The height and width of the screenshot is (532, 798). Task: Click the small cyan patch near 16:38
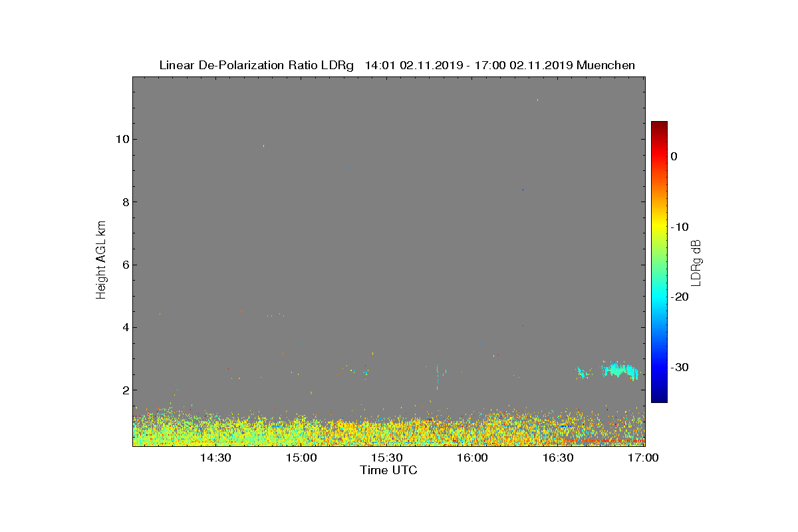pyautogui.click(x=583, y=373)
